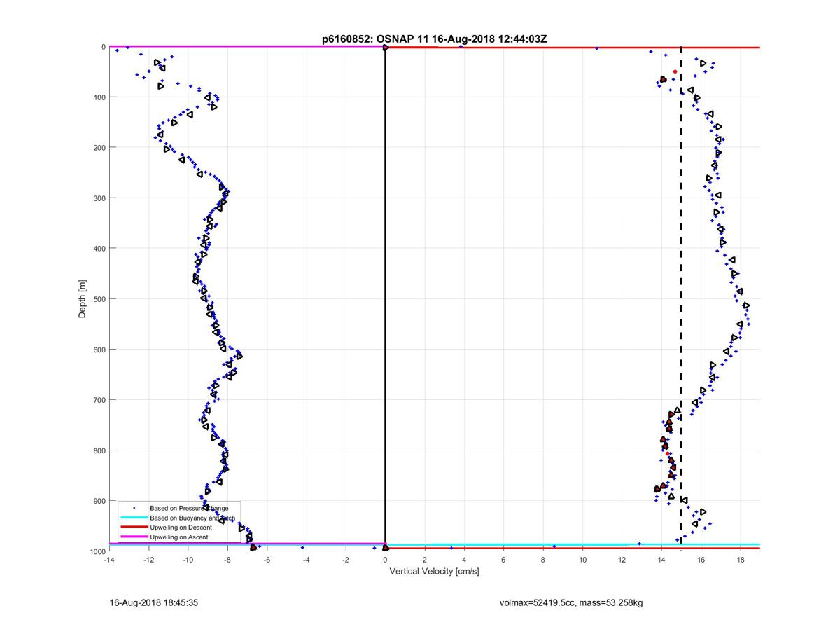Click the magenta line swatch in the legend
The width and height of the screenshot is (840, 620).
(134, 537)
